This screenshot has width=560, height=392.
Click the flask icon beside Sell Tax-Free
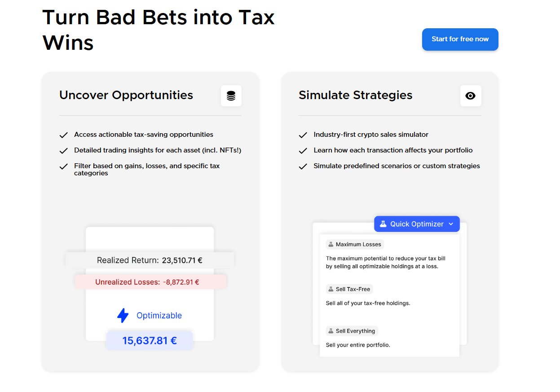[x=331, y=289]
